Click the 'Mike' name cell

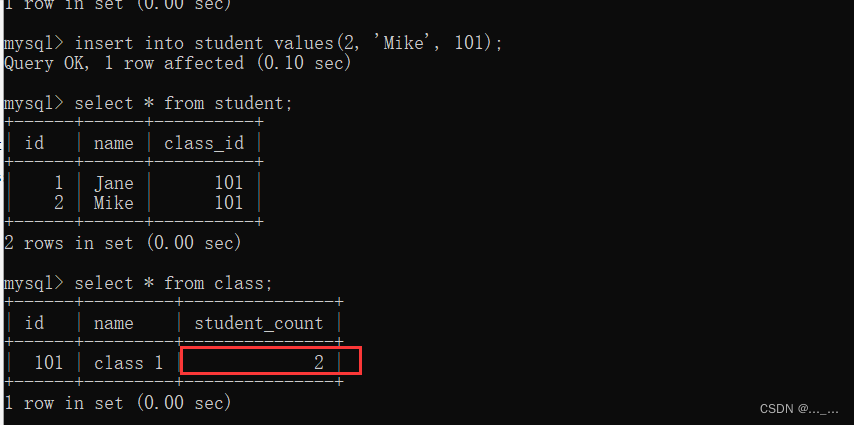(113, 203)
